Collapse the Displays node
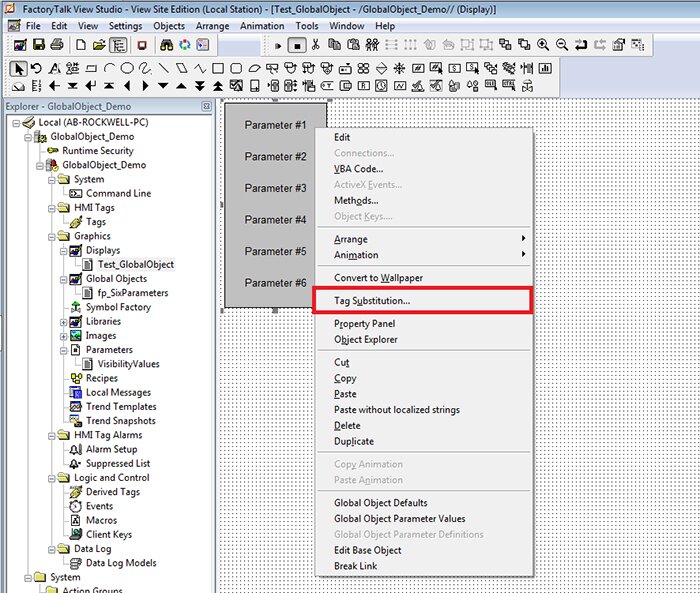The height and width of the screenshot is (593, 700). [63, 251]
